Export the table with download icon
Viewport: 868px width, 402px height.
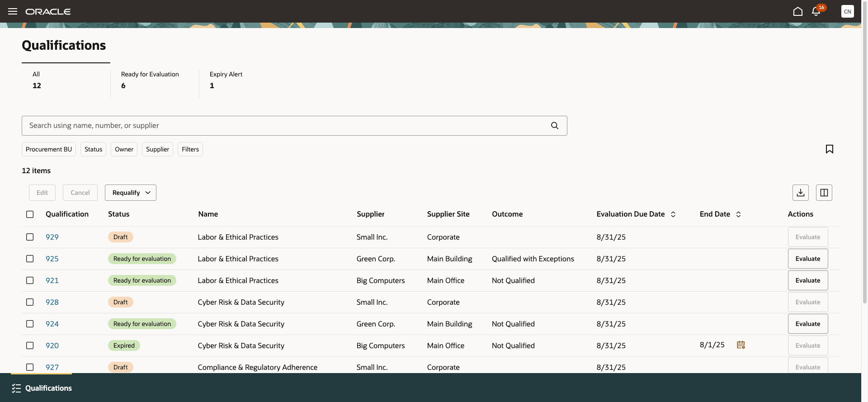801,193
